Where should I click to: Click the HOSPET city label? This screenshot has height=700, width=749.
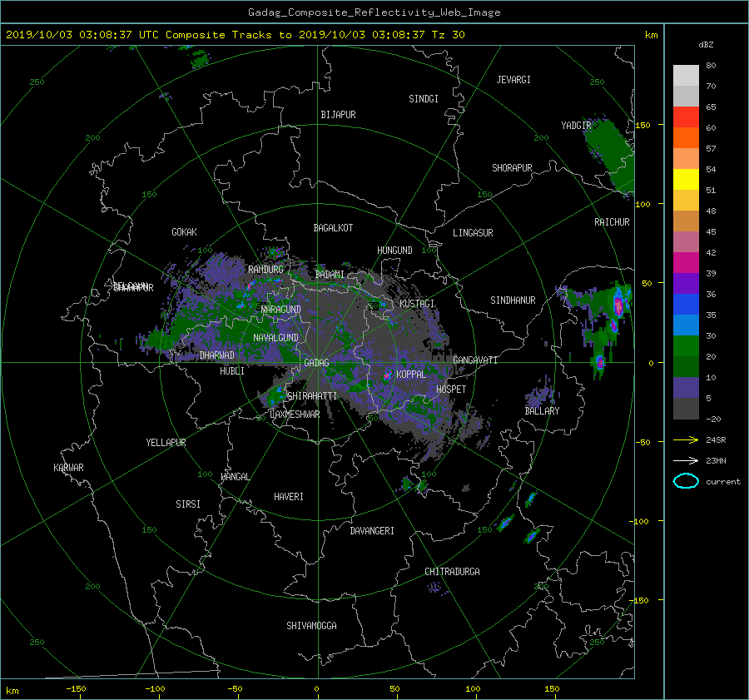click(x=451, y=390)
